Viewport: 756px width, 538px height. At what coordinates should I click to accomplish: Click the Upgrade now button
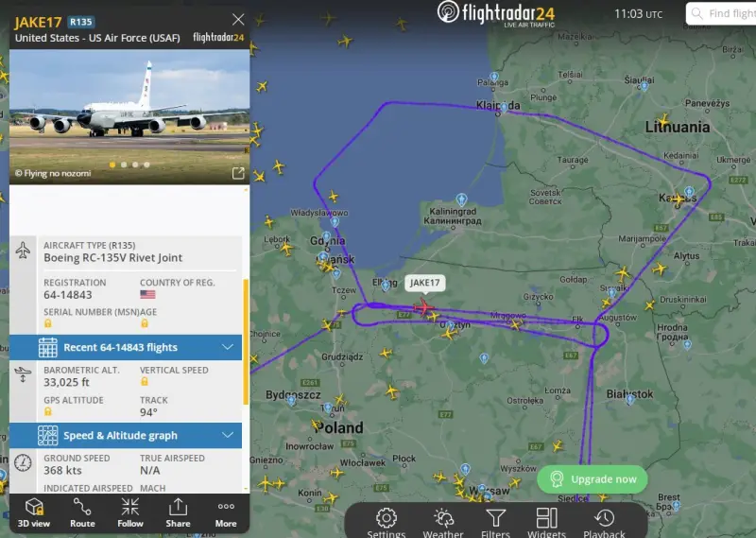(593, 479)
